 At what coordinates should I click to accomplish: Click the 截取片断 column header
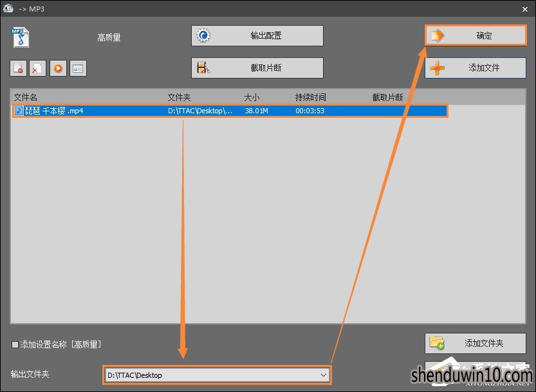coord(387,97)
